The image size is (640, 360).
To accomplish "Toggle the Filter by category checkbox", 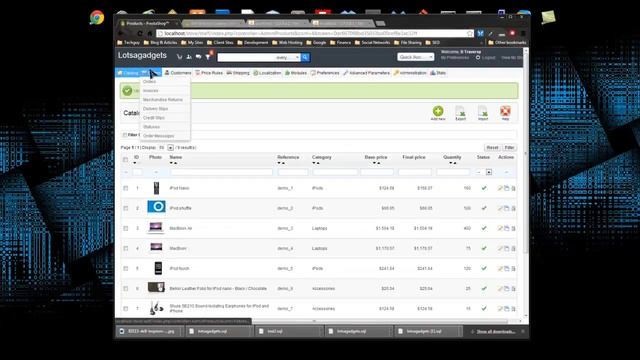I will click(125, 135).
